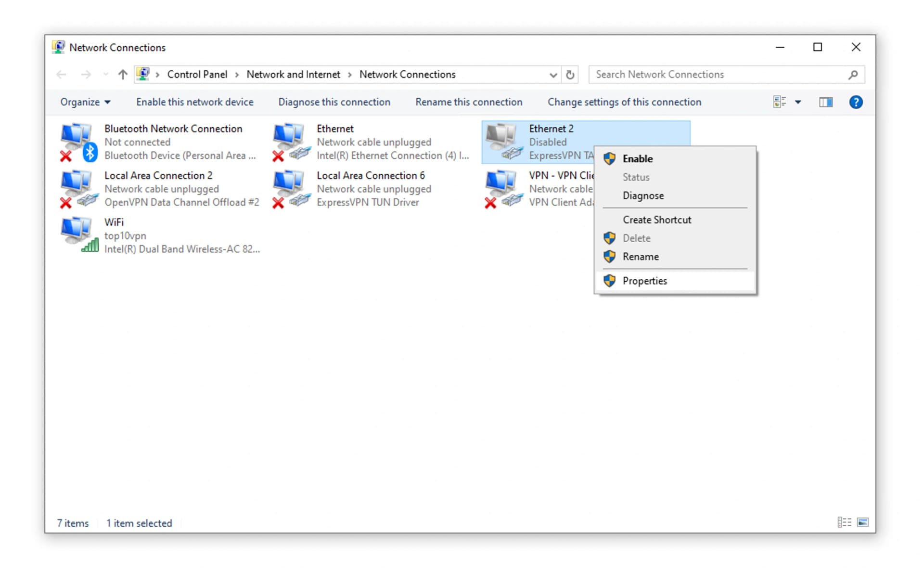The height and width of the screenshot is (572, 924).
Task: Click Change settings of this connection
Action: [624, 102]
